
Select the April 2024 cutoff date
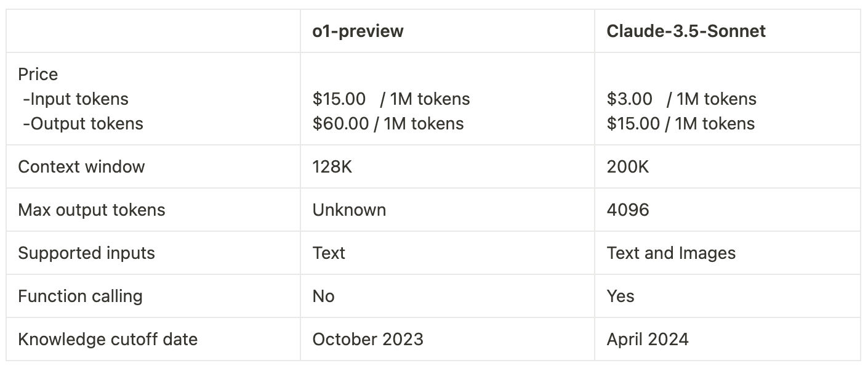(648, 340)
